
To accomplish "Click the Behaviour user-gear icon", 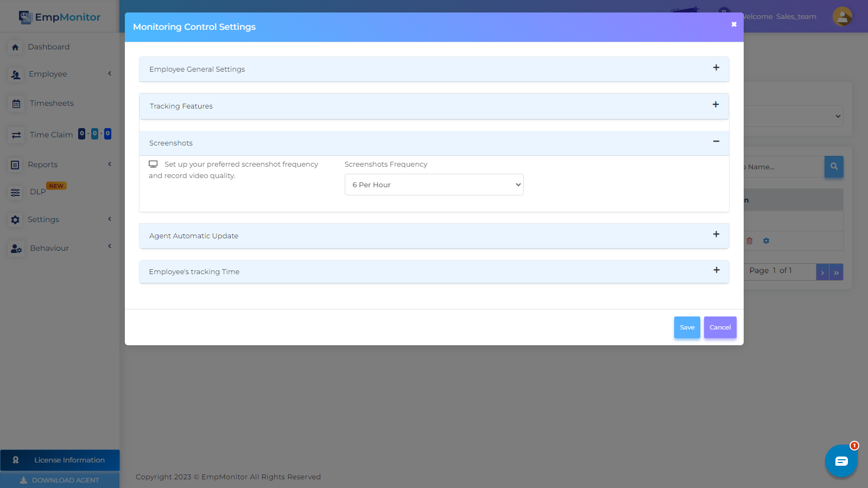I will tap(16, 249).
